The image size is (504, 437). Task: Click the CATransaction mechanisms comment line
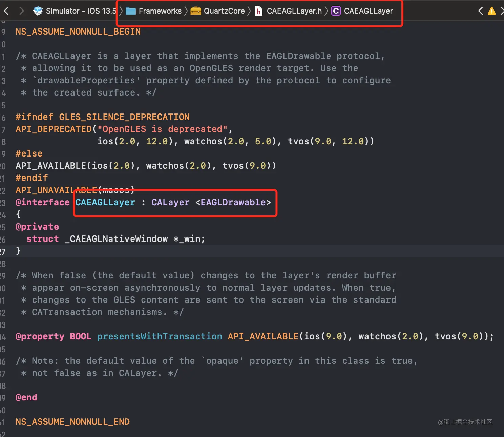102,312
